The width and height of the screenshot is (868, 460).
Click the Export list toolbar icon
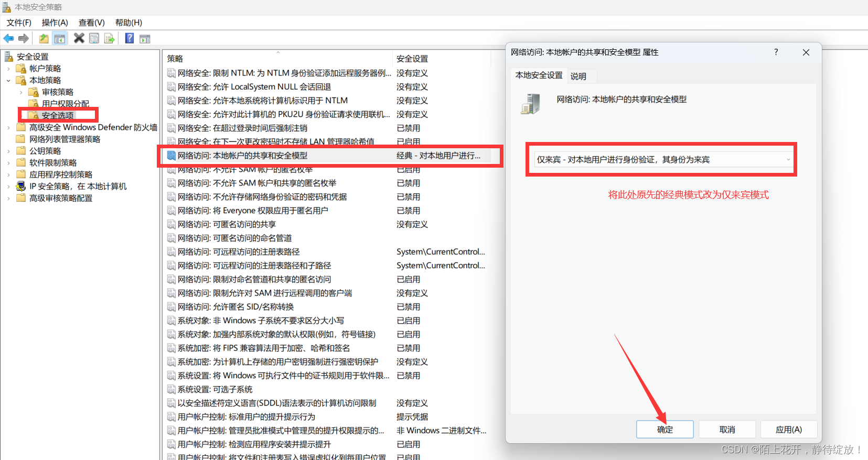109,38
